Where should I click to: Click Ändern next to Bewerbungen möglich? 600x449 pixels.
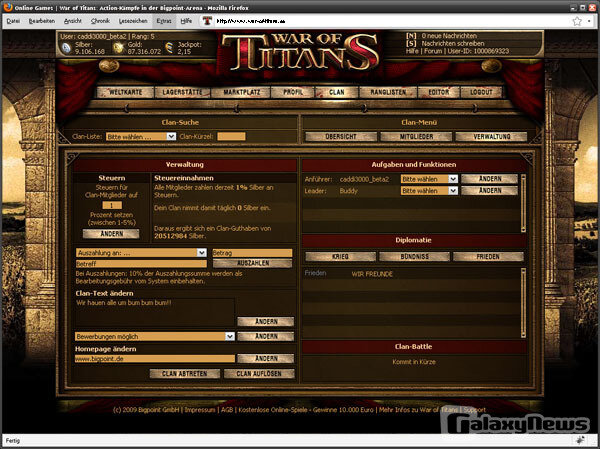point(266,336)
